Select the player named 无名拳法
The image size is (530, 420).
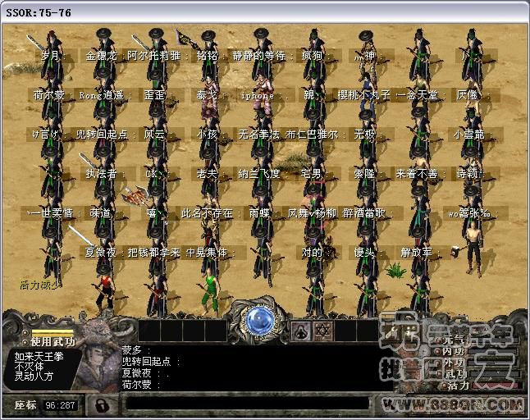click(258, 135)
